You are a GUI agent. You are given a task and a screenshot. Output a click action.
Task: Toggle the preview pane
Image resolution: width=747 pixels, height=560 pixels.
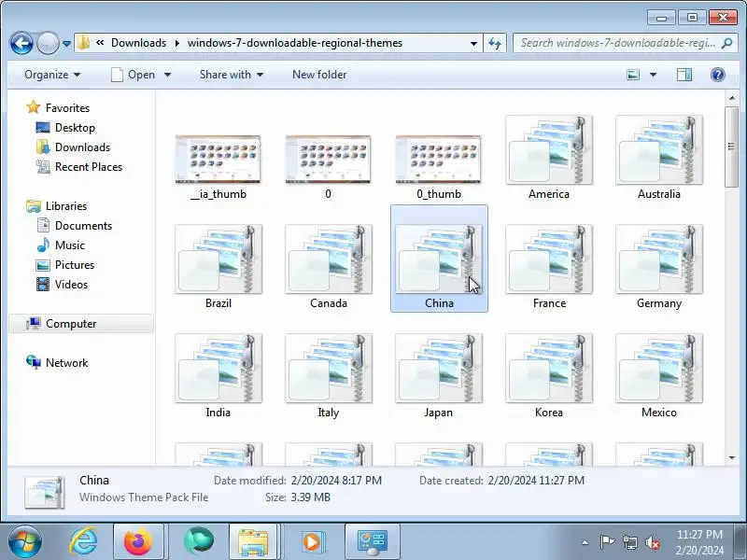coord(684,75)
